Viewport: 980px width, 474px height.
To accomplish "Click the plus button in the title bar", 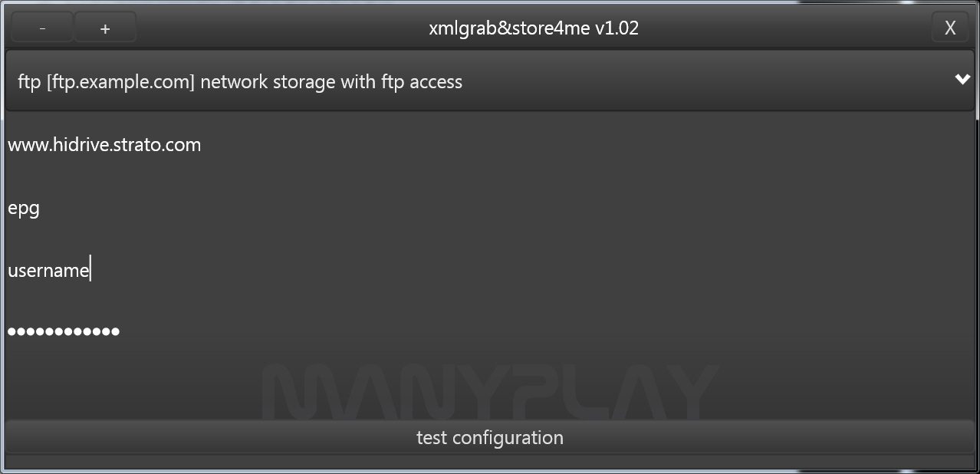I will point(105,28).
